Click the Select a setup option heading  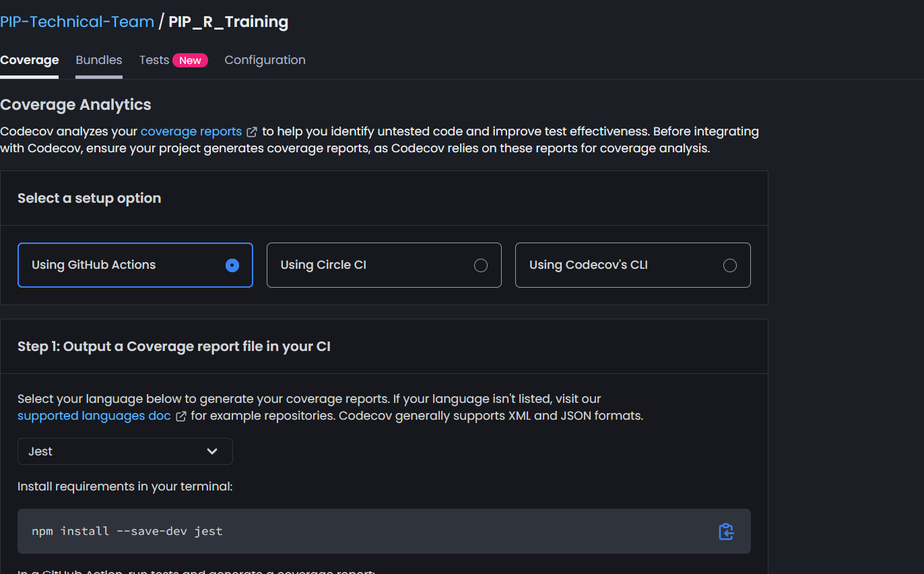pyautogui.click(x=90, y=198)
